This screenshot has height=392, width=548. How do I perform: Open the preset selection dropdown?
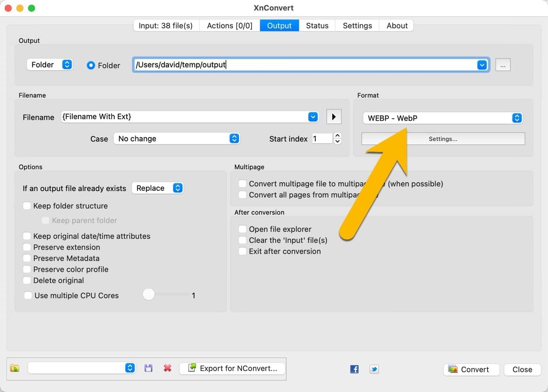pos(82,368)
